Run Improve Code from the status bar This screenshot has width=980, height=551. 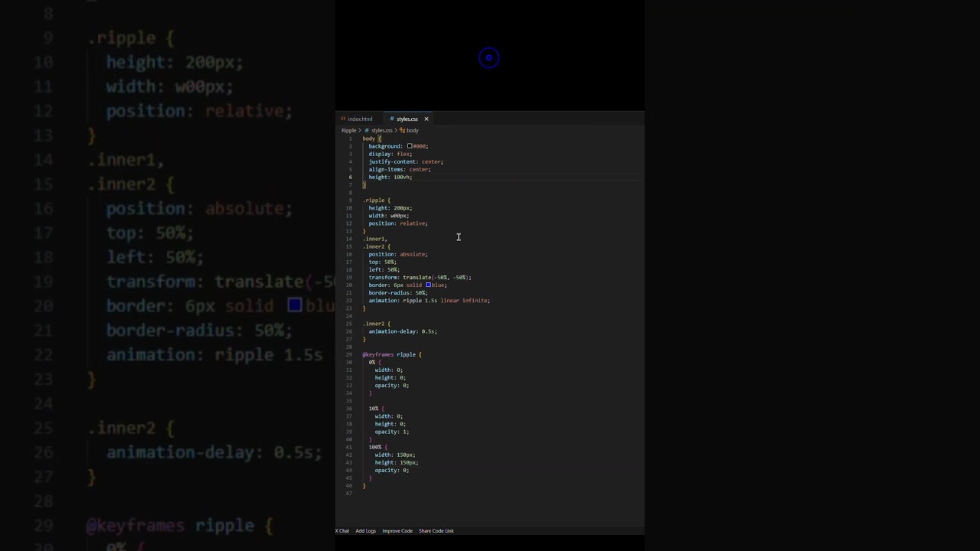click(x=397, y=530)
